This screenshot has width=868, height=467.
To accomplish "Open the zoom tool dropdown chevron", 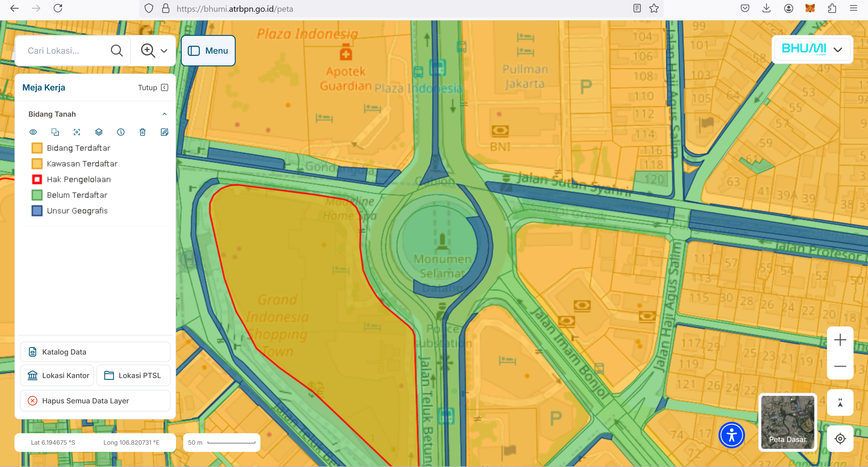I will pyautogui.click(x=164, y=51).
